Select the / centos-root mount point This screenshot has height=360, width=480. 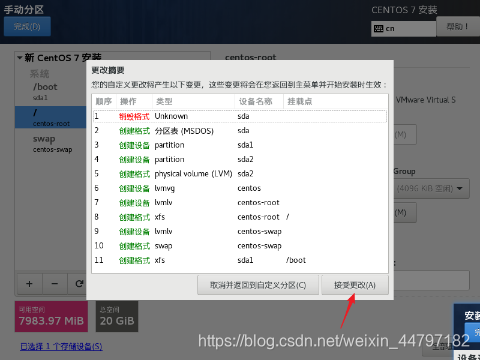50,117
